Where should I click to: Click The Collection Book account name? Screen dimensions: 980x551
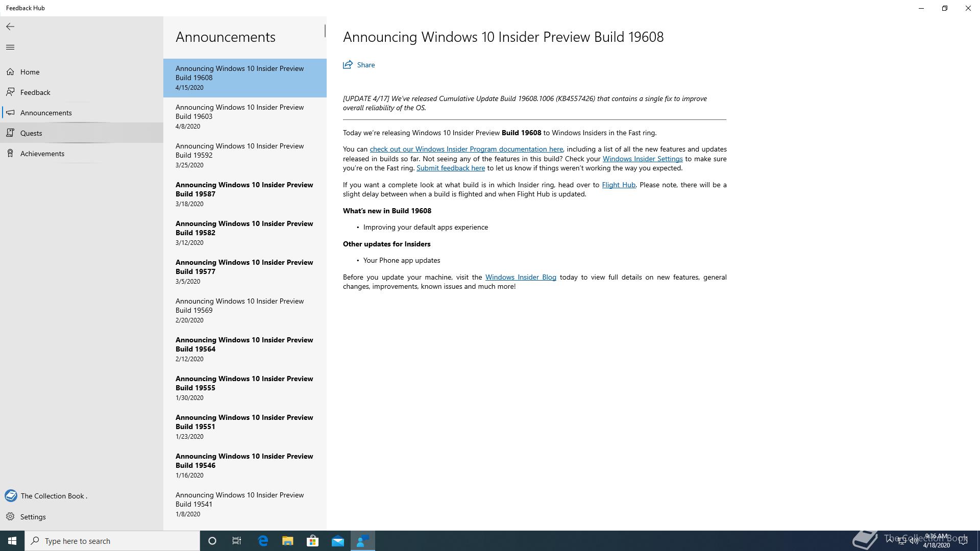[54, 496]
